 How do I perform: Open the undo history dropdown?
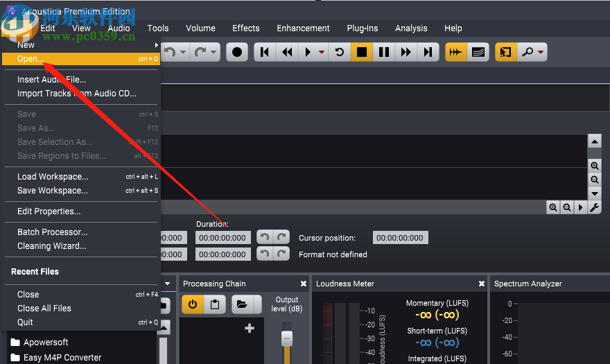183,52
